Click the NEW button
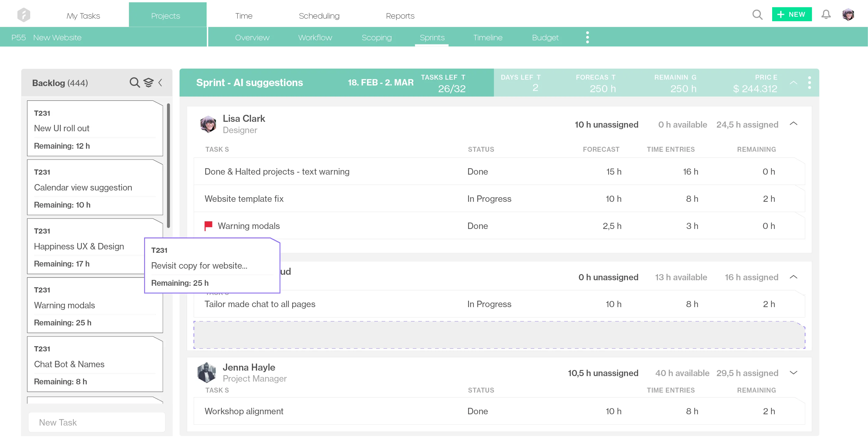 point(791,14)
